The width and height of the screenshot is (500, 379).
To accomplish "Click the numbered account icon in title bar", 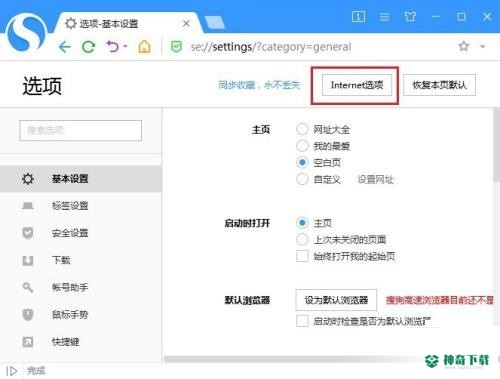I will tap(358, 16).
